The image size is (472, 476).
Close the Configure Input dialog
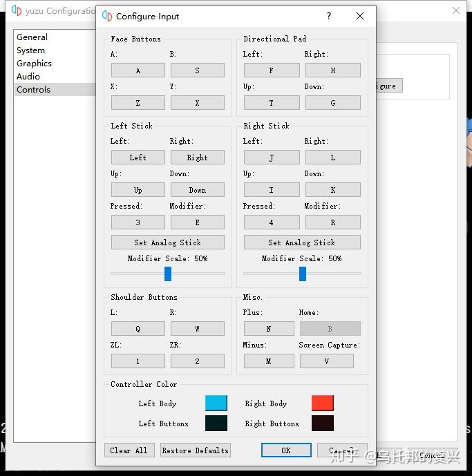360,16
